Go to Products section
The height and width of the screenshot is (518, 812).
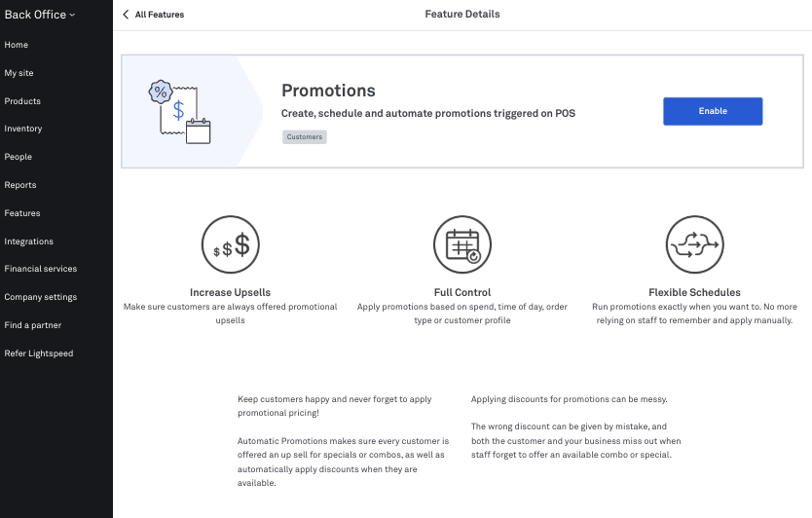click(22, 101)
